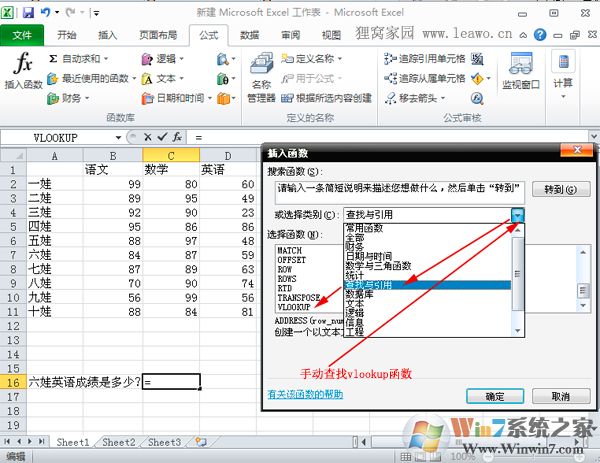Image resolution: width=600 pixels, height=463 pixels.
Task: Click the Save icon in quick access toolbar
Action: tap(28, 13)
